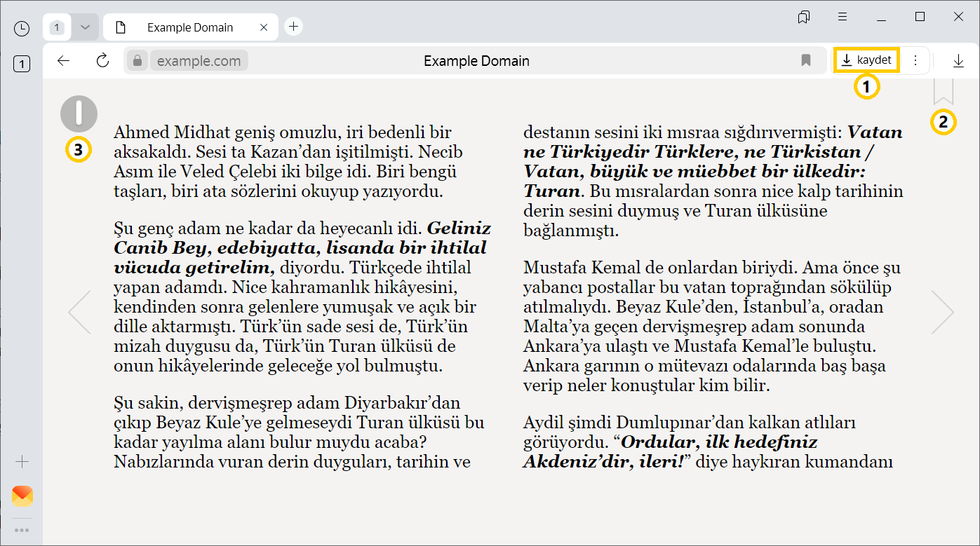Open browsing history via the clock icon
Image resolution: width=980 pixels, height=546 pixels.
pyautogui.click(x=21, y=27)
